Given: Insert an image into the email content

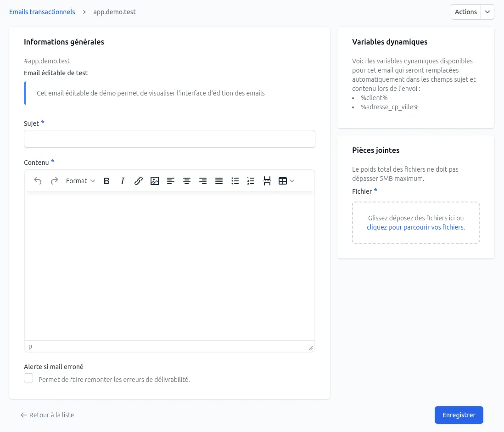Looking at the screenshot, I should 155,180.
